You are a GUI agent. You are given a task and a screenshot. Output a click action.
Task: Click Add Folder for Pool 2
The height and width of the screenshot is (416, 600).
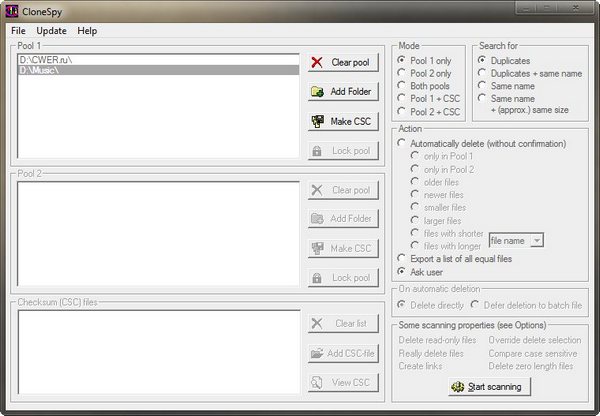pos(343,219)
